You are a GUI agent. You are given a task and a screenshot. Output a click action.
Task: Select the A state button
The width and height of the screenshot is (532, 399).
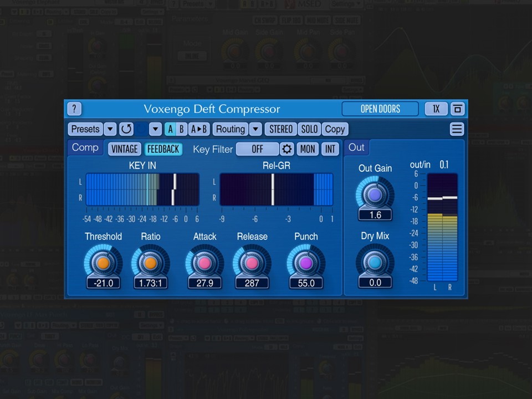[170, 129]
